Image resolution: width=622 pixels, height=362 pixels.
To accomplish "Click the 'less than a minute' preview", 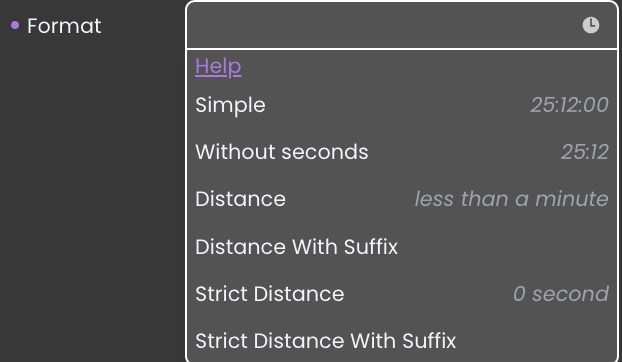I will coord(511,199).
